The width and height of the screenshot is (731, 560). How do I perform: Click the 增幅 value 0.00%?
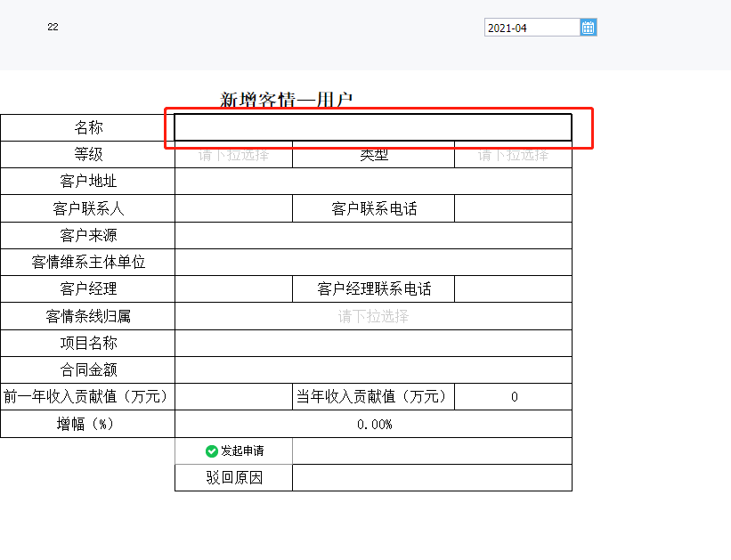click(373, 424)
